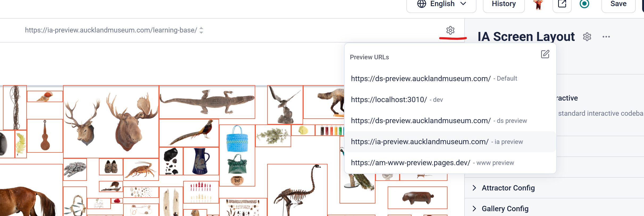
Task: Click the user avatar icon
Action: 538,4
